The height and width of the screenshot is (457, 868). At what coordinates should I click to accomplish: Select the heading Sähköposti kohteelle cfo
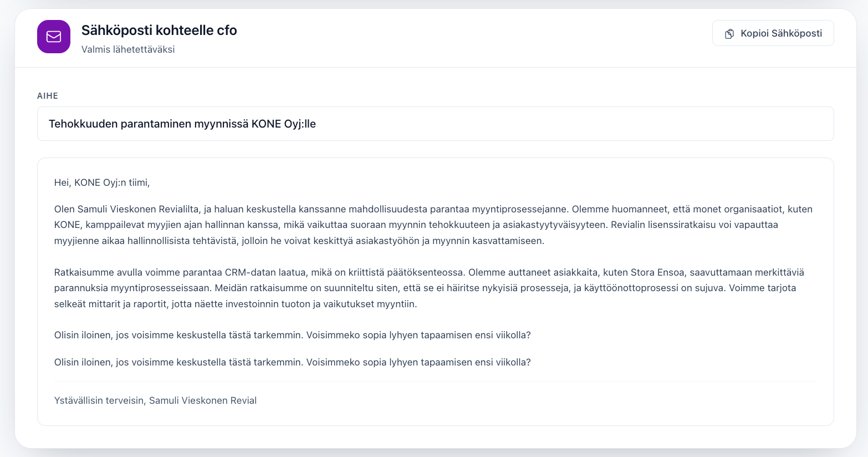point(159,30)
